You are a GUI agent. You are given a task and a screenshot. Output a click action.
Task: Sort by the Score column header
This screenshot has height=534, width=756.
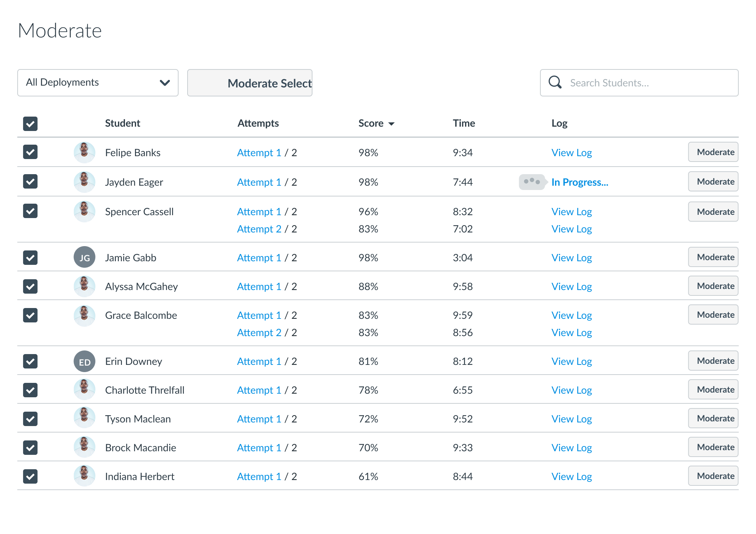coord(371,123)
